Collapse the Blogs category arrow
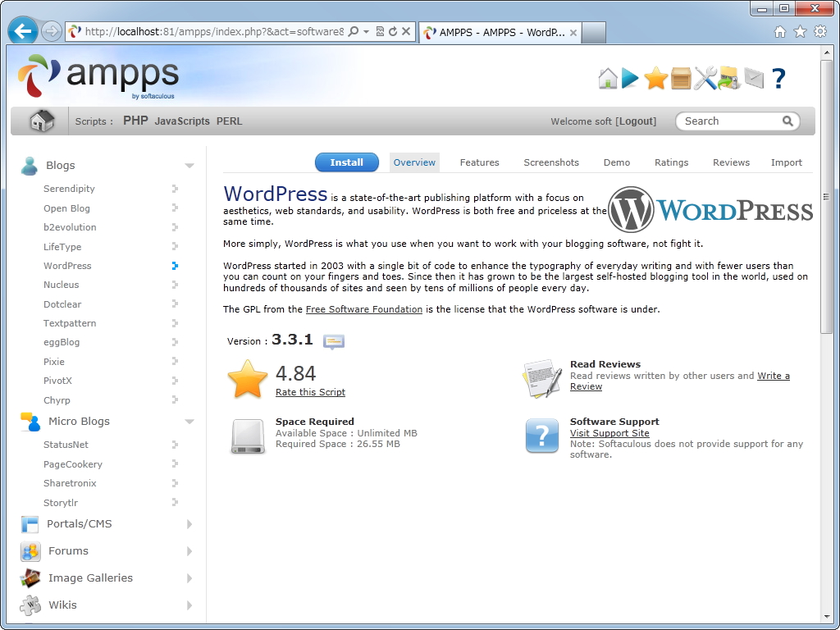The image size is (840, 630). (189, 166)
